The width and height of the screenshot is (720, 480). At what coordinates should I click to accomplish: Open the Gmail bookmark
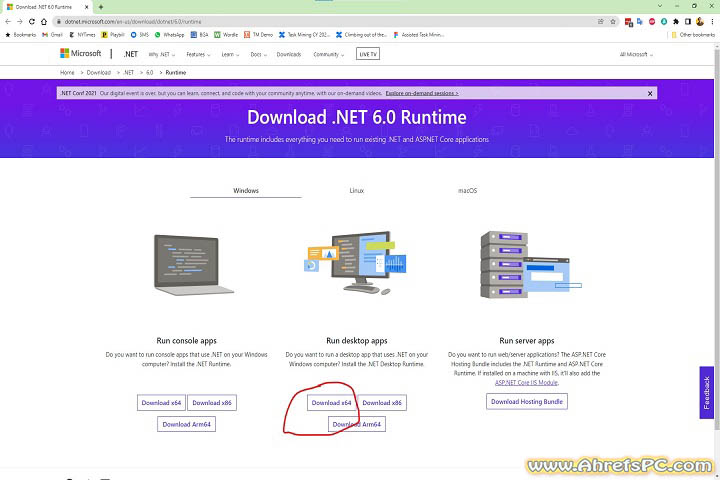(x=52, y=34)
